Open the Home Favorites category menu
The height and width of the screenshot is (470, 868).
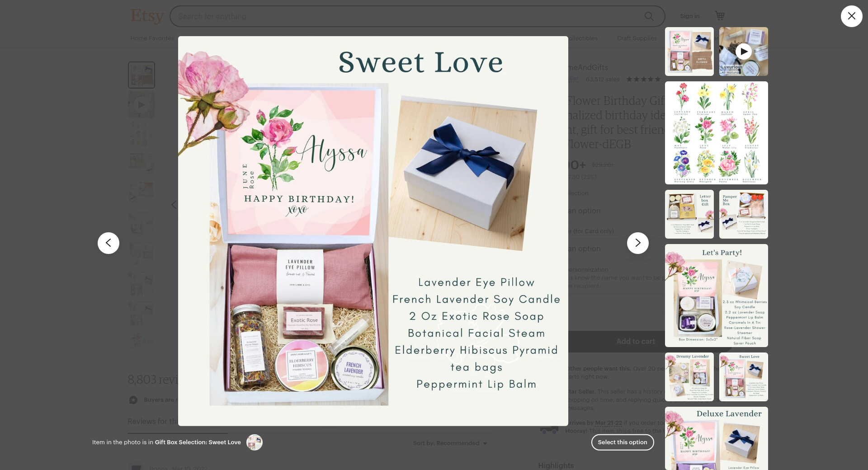[x=152, y=38]
